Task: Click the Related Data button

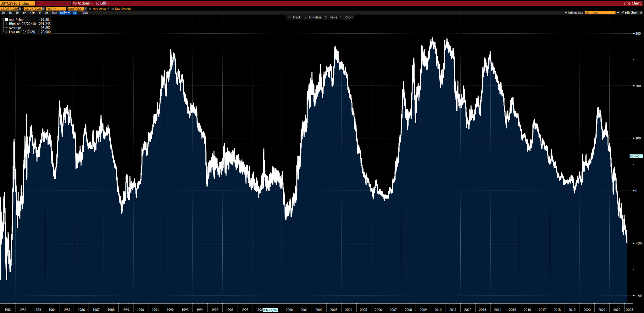Action: click(574, 13)
